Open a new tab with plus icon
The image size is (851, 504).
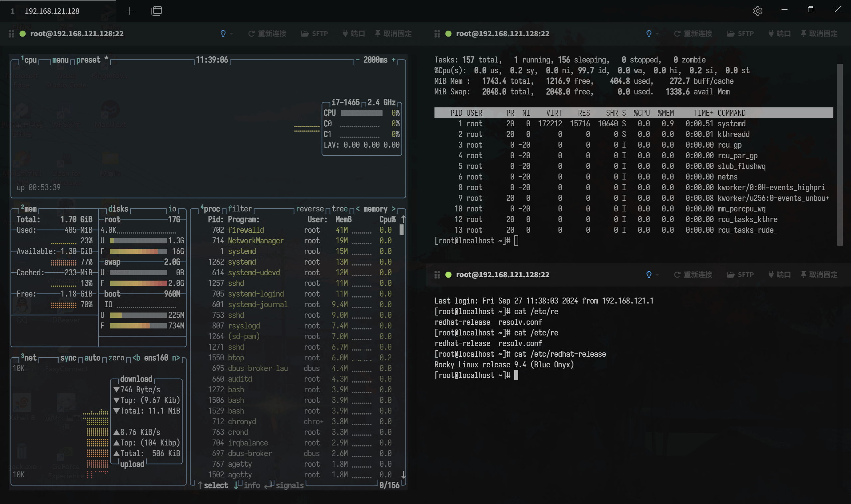[129, 11]
